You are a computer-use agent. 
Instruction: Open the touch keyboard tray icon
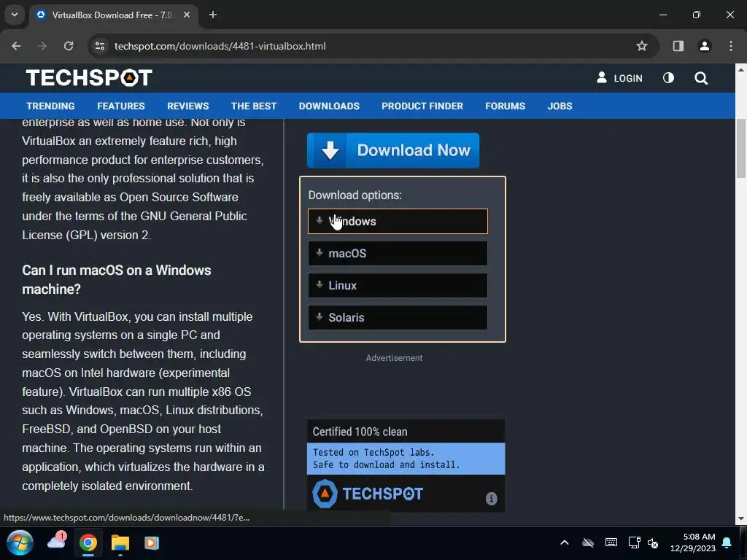[611, 542]
